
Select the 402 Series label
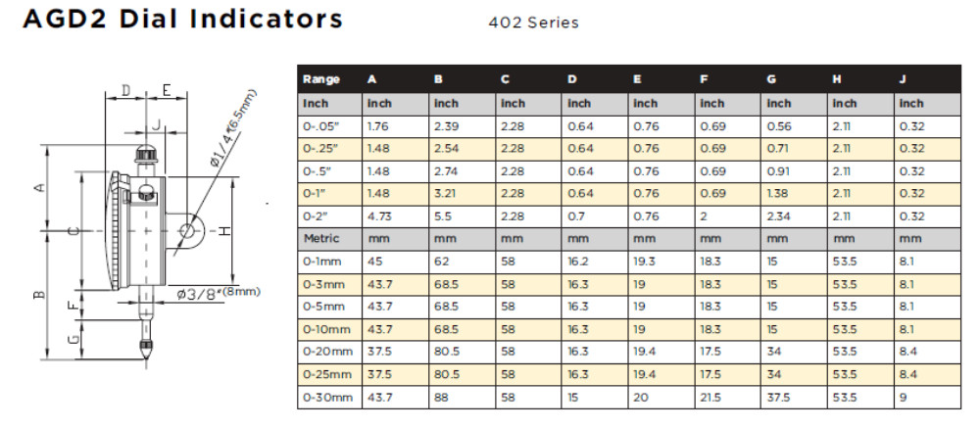[533, 24]
